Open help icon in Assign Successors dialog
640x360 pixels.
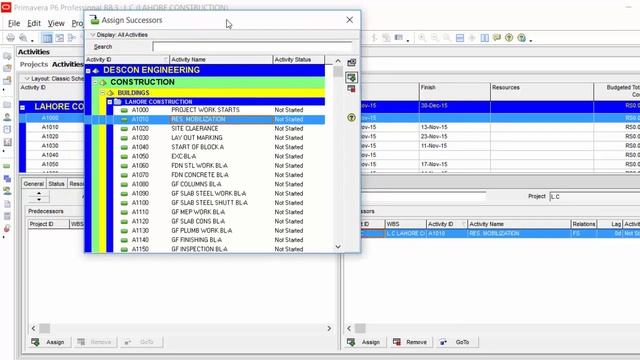[x=351, y=118]
